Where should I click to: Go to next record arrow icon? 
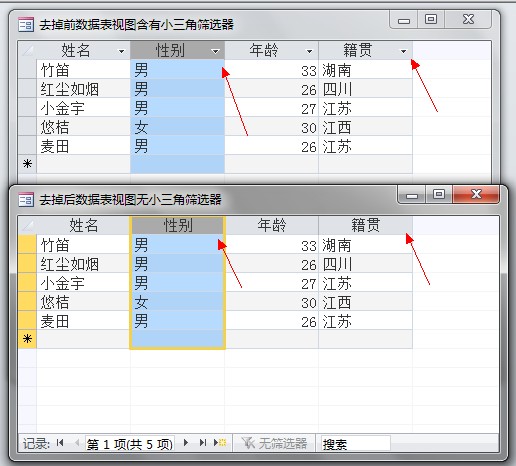point(186,443)
